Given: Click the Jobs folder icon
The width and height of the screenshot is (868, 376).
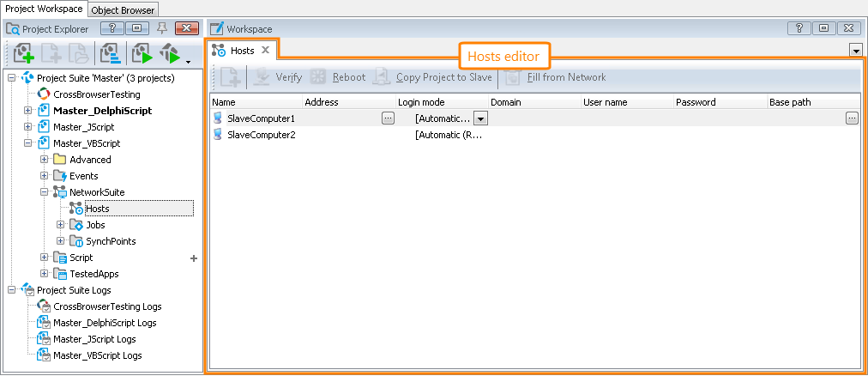Looking at the screenshot, I should [x=76, y=225].
